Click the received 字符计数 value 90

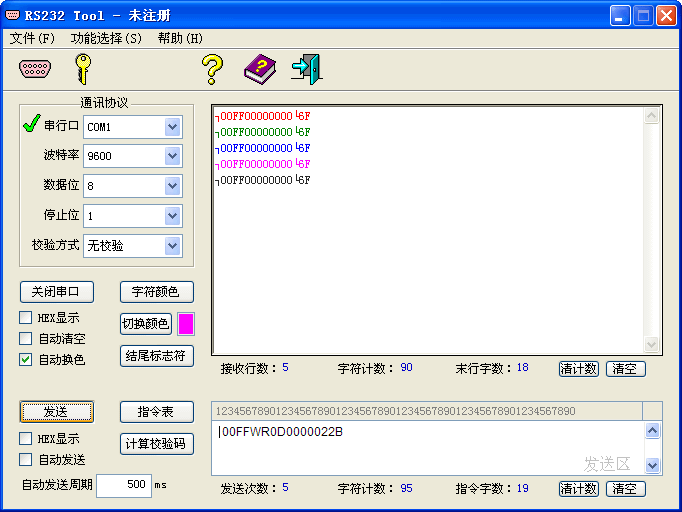click(406, 368)
